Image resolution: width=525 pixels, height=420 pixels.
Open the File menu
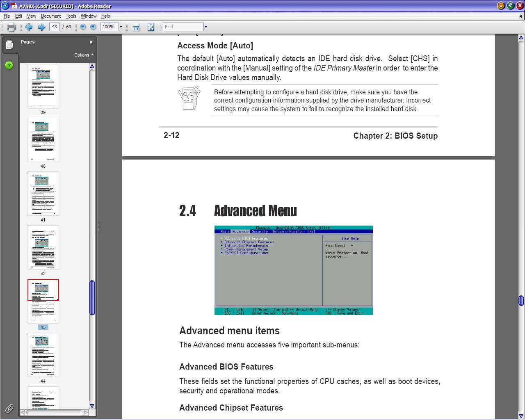[7, 16]
